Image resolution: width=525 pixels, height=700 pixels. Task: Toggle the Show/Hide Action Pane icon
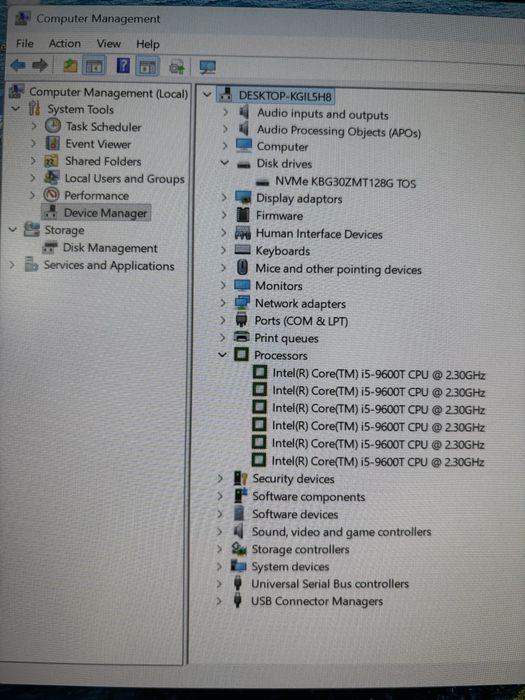pos(148,67)
